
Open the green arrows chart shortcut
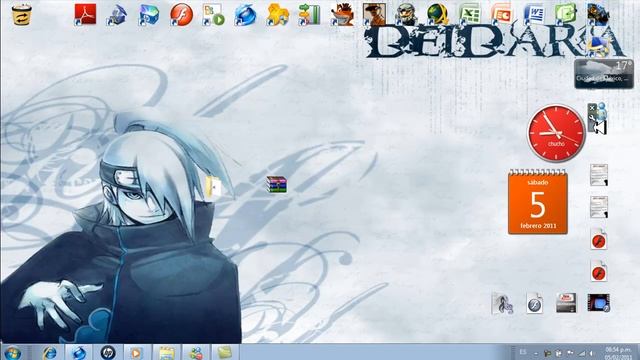click(x=309, y=14)
